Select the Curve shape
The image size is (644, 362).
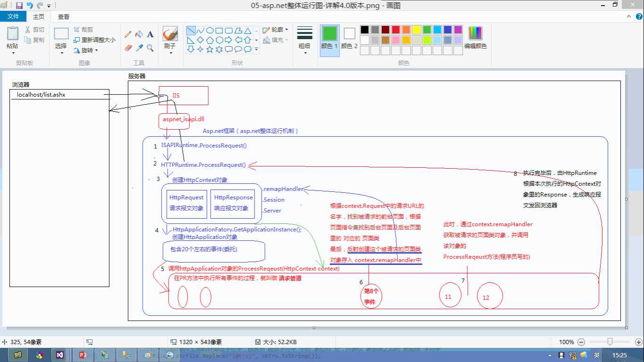200,31
